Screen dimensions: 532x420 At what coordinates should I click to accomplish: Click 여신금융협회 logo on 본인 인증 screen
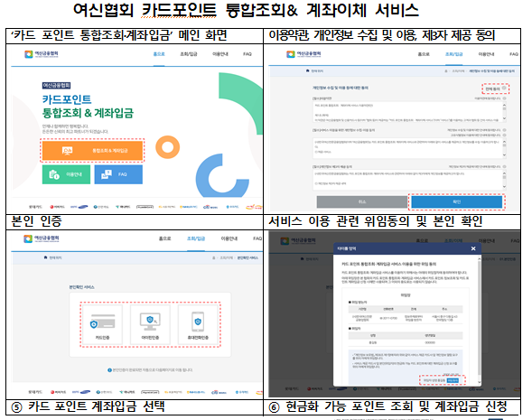pos(42,238)
